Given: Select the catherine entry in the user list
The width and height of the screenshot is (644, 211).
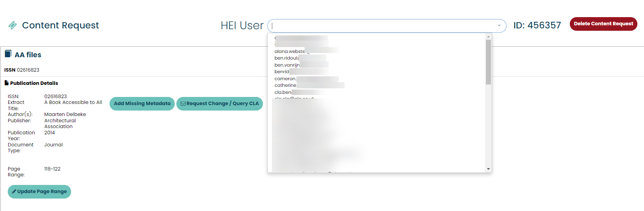Looking at the screenshot, I should click(x=285, y=85).
